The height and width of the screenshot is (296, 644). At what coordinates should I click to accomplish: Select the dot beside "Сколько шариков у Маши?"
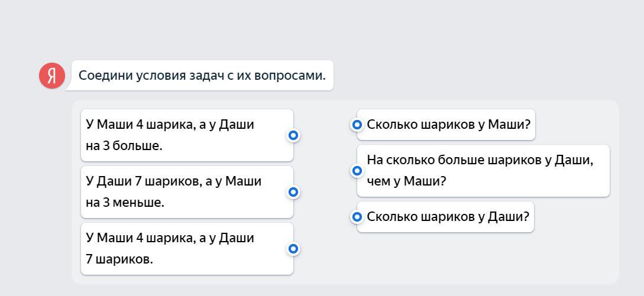click(x=357, y=125)
